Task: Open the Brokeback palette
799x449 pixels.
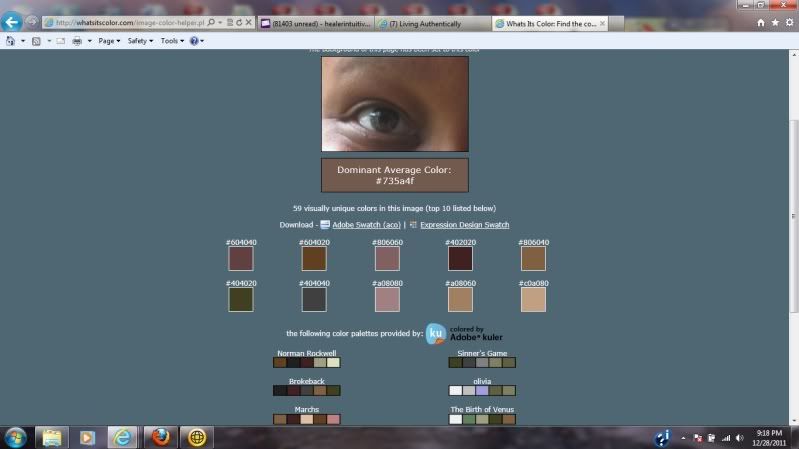Action: tap(307, 391)
